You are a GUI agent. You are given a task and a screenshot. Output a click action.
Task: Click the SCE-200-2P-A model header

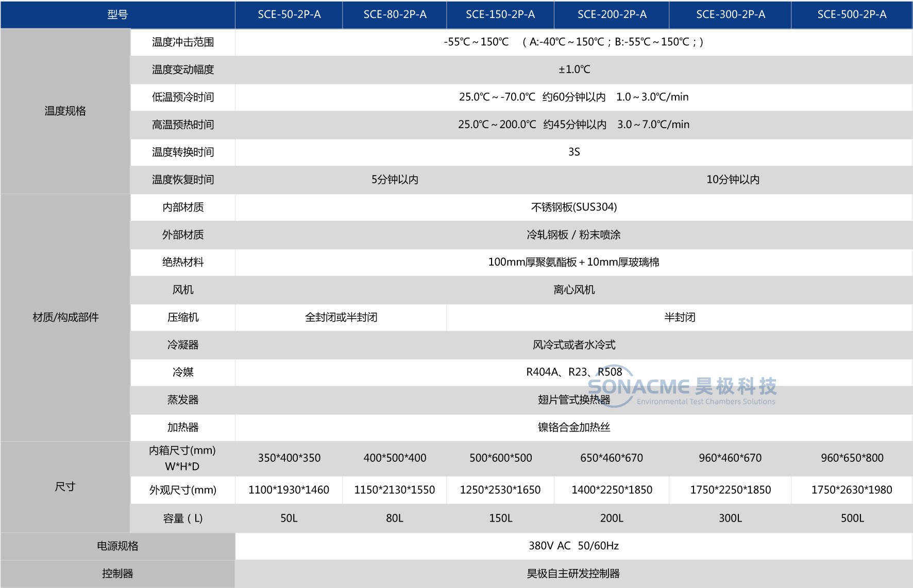point(612,14)
